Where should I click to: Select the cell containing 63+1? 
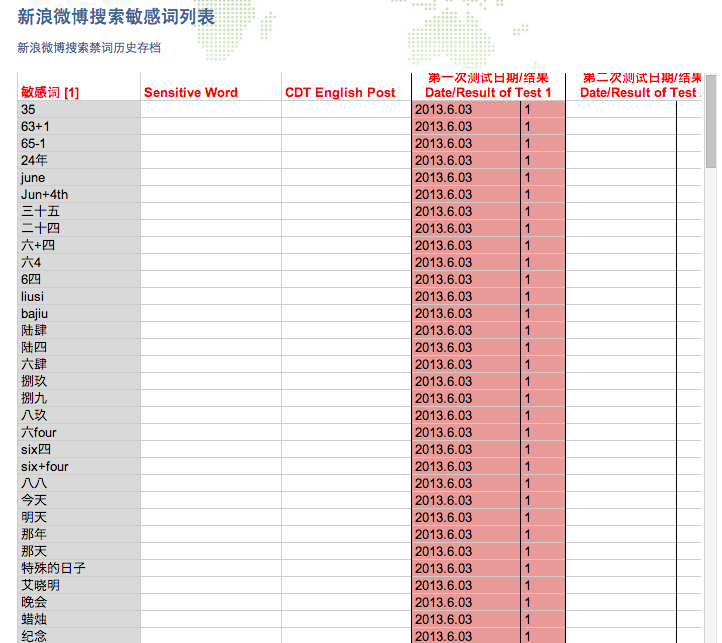click(x=79, y=127)
